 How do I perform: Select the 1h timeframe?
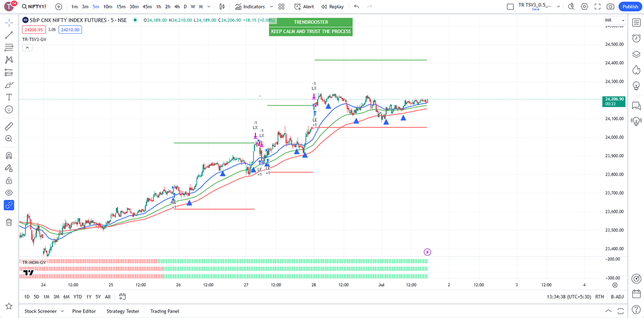(x=158, y=6)
